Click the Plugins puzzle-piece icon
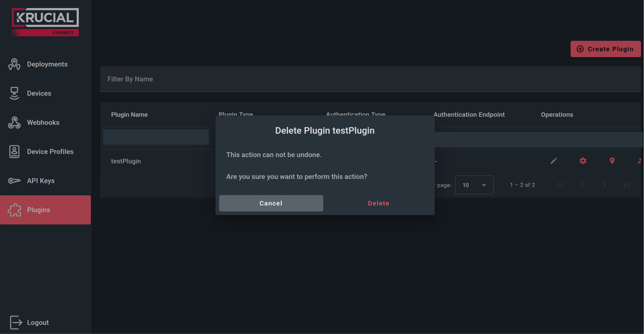 pos(14,210)
